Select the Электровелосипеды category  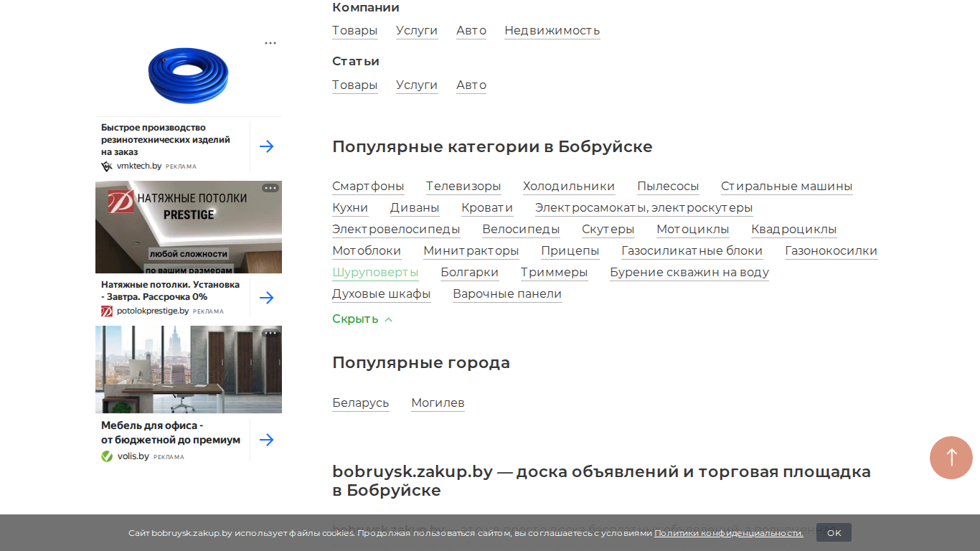point(396,230)
